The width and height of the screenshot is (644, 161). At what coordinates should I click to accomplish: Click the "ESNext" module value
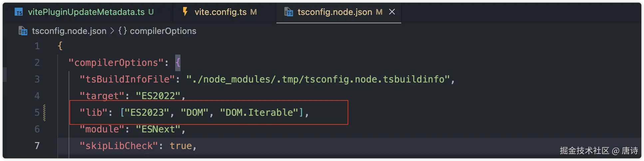pos(158,129)
